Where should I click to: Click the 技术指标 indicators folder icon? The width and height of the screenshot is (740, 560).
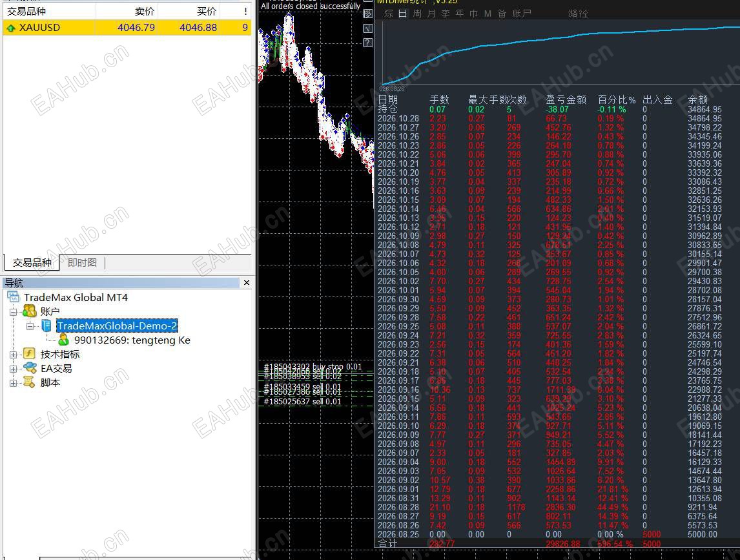pyautogui.click(x=29, y=354)
